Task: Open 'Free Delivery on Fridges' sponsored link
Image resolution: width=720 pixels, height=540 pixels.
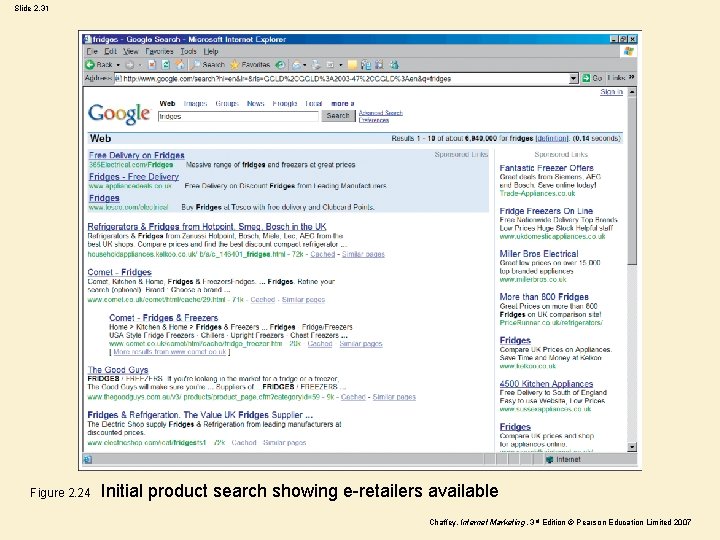Action: tap(136, 155)
